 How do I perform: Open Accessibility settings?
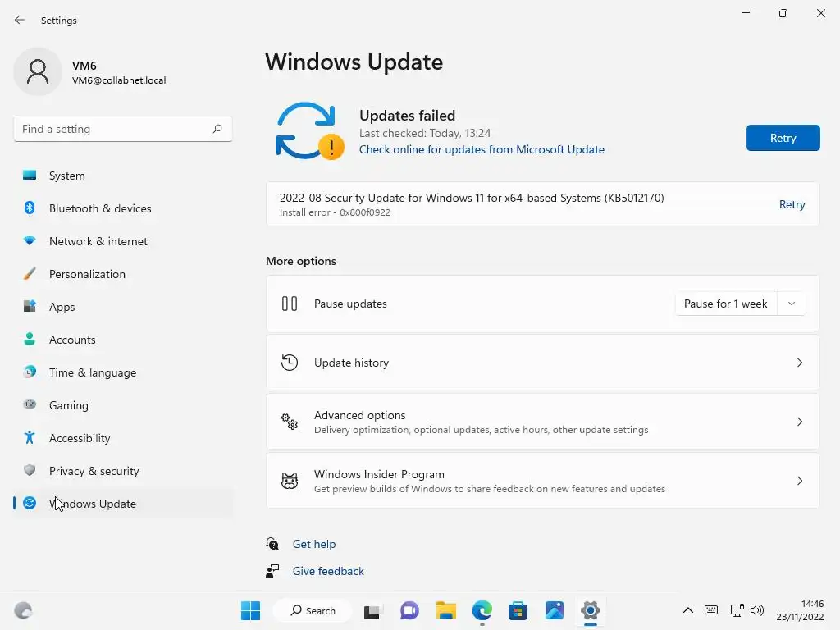[x=123, y=438]
